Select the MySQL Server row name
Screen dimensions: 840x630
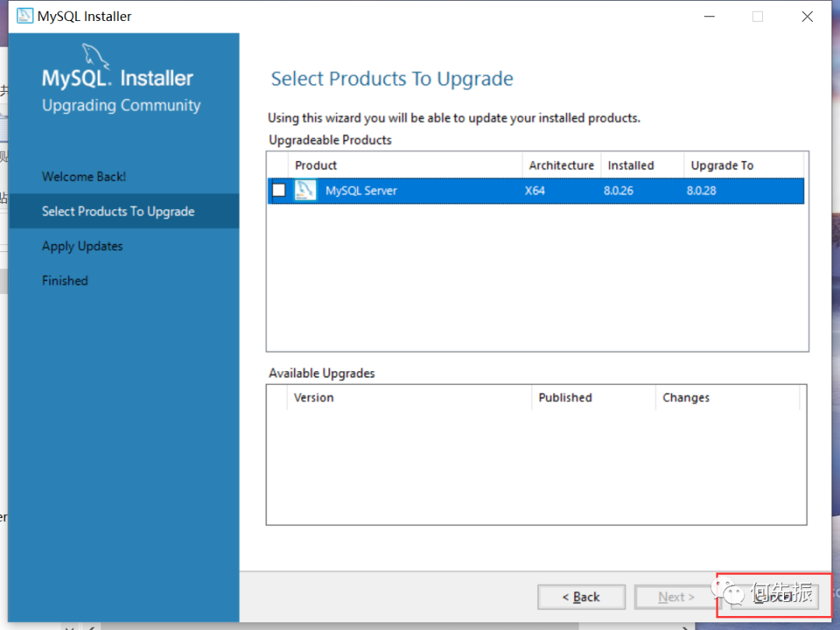361,191
